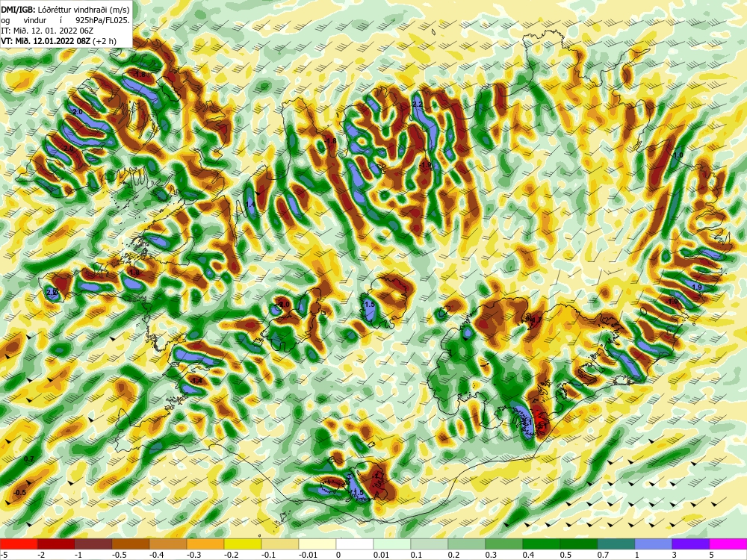Pick the green legend swatch starting at 0.4
This screenshot has width=747, height=560.
542,544
